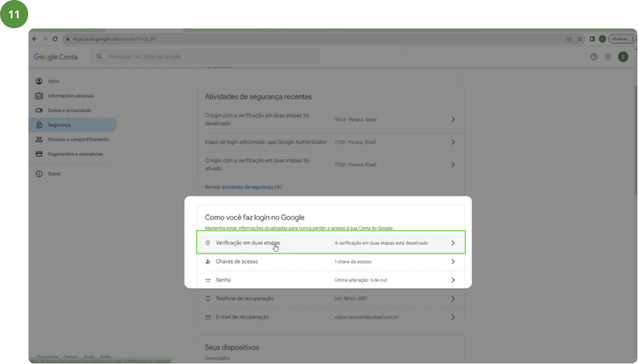Select Segurança in the sidebar

tap(73, 125)
